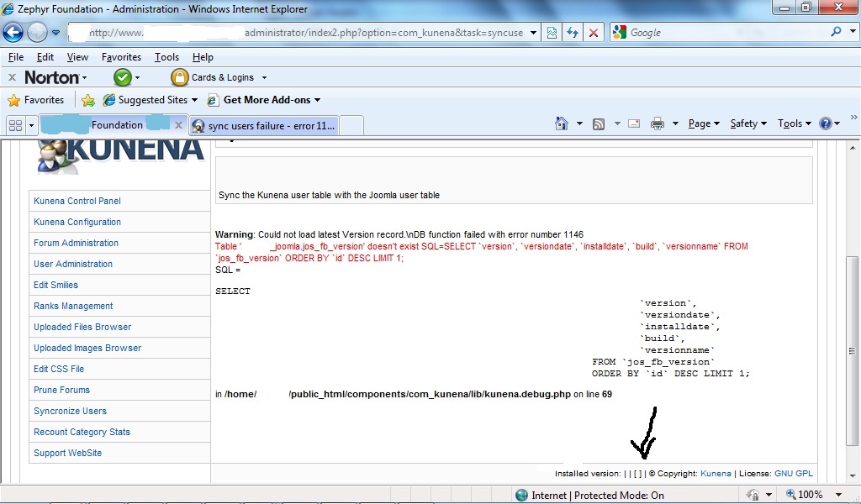Image resolution: width=861 pixels, height=504 pixels.
Task: Expand the zoom level 100% dropdown
Action: [838, 495]
